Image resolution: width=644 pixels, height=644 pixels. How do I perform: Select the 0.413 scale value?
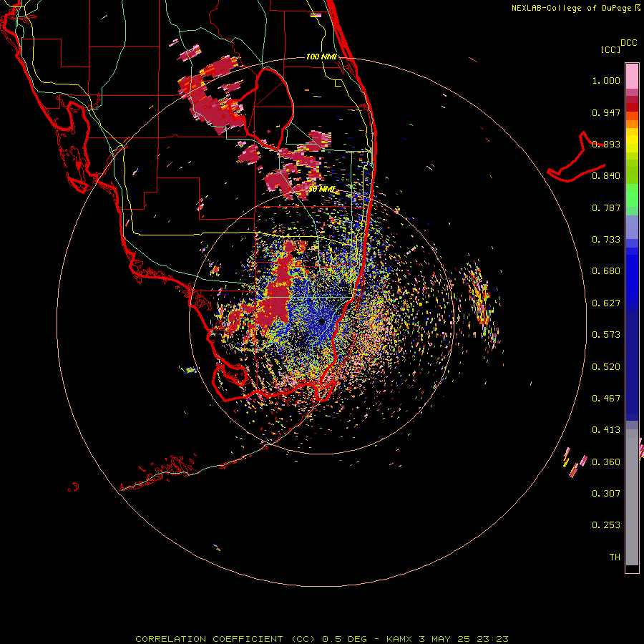[606, 430]
